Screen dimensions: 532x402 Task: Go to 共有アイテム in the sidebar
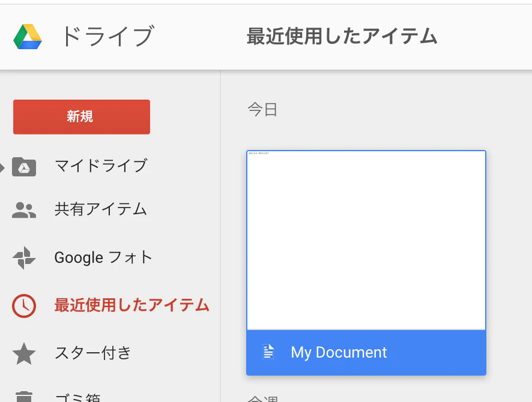tap(101, 209)
